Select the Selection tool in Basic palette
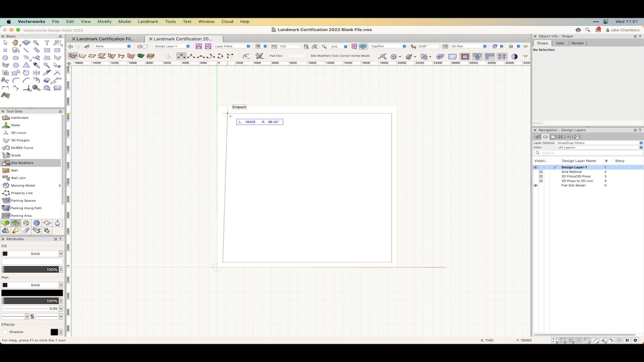 5,42
